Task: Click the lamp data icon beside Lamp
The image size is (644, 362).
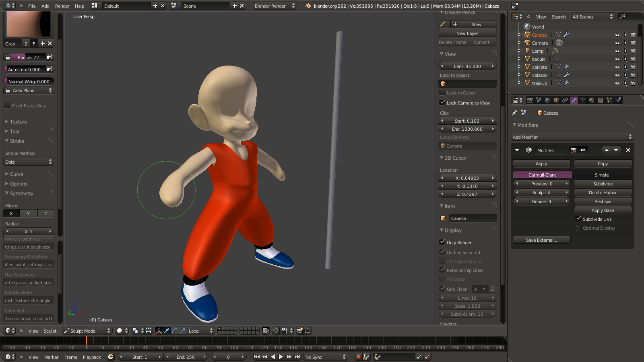Action: click(555, 51)
